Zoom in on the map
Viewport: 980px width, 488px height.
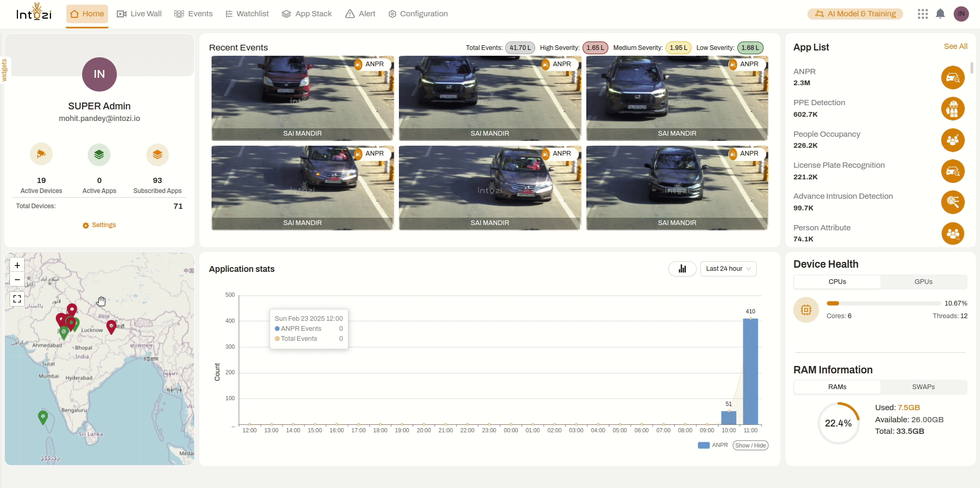17,266
